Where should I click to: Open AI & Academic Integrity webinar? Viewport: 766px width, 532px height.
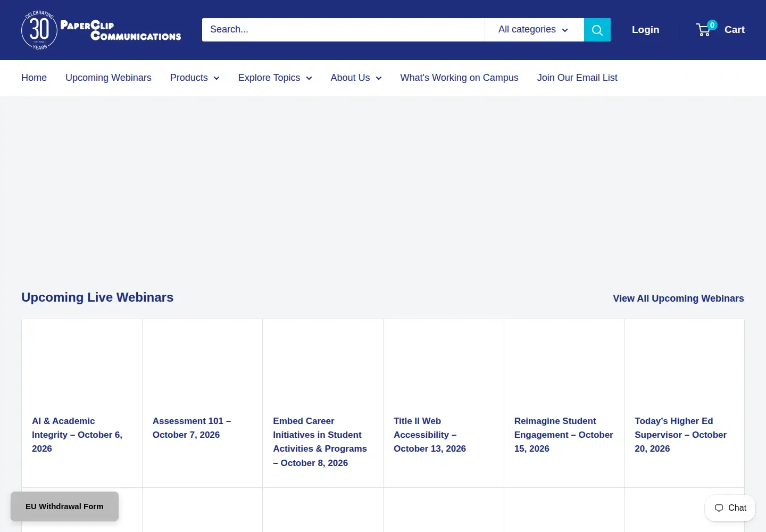click(77, 435)
